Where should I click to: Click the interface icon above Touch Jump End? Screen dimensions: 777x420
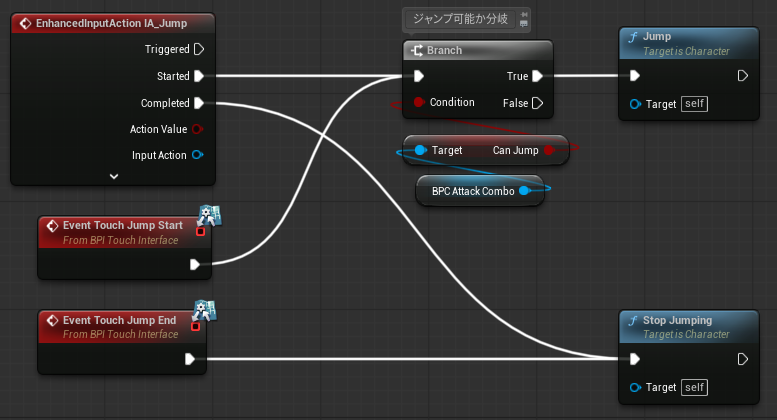point(205,310)
